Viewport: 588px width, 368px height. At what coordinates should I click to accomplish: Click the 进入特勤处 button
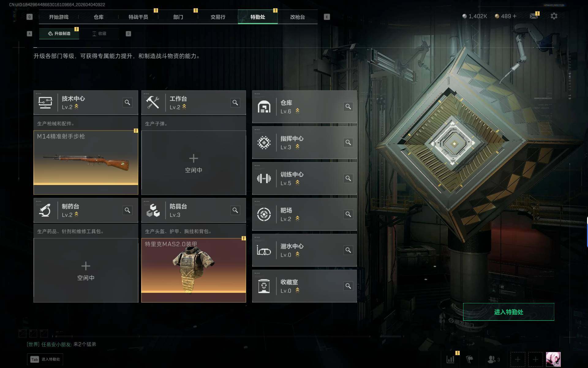tap(508, 312)
